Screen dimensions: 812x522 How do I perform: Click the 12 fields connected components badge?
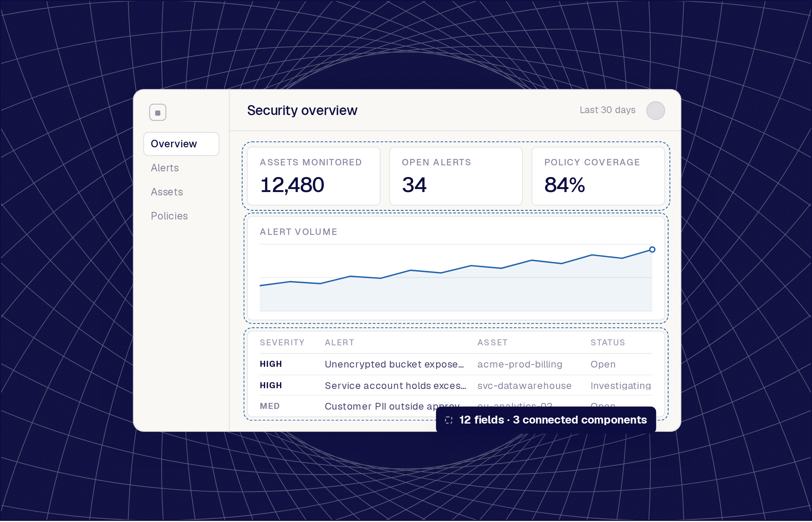coord(546,420)
